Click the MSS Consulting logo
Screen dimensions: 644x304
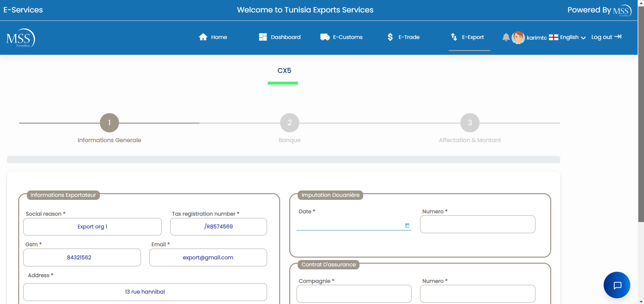(x=21, y=38)
